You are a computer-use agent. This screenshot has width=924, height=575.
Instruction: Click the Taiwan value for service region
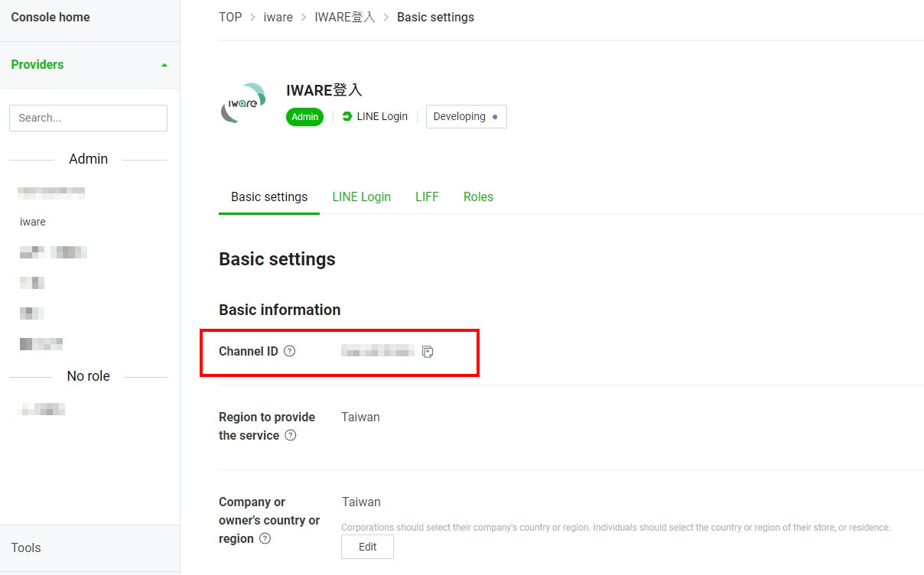pos(360,417)
